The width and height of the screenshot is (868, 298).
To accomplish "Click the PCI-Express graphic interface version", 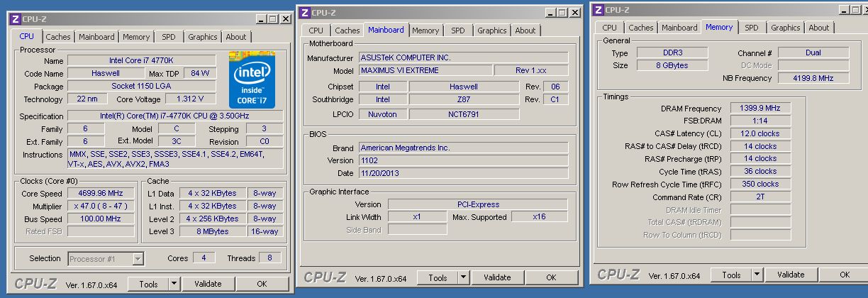I will click(478, 204).
